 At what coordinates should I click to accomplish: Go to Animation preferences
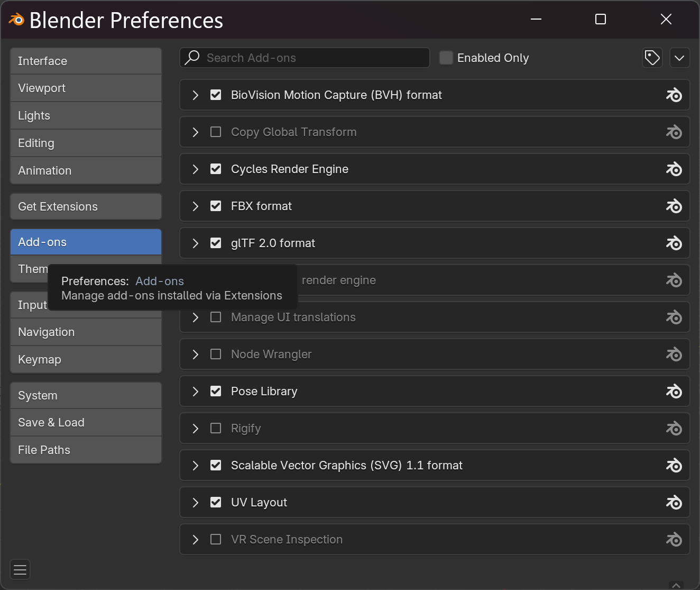(x=86, y=170)
